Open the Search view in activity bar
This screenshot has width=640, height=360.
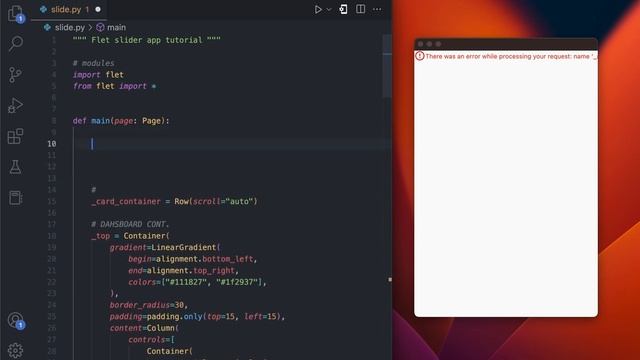[16, 43]
